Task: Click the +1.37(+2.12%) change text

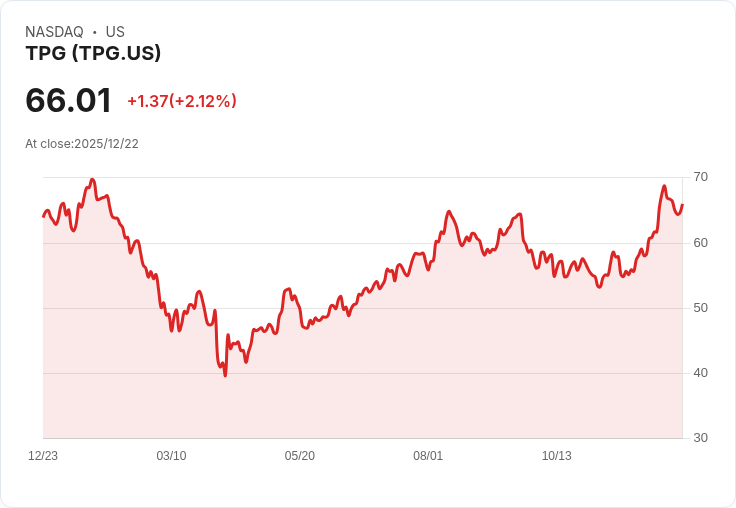Action: pyautogui.click(x=181, y=101)
